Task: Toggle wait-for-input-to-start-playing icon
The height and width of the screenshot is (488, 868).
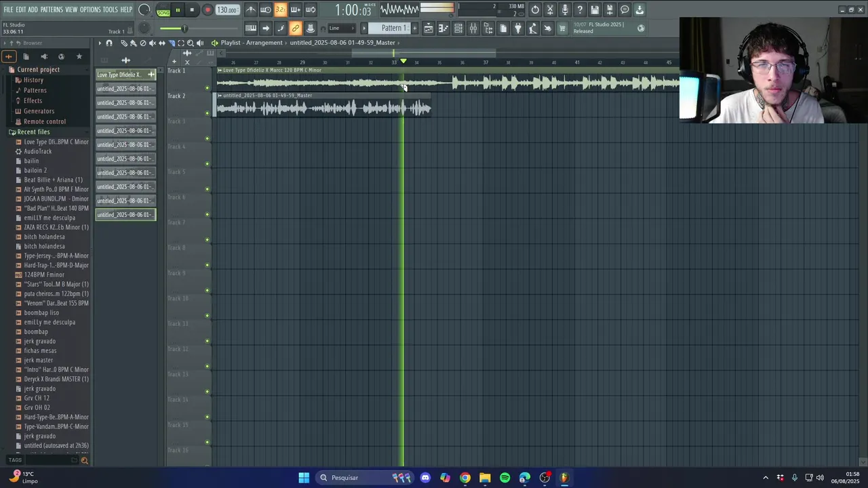Action: click(266, 9)
